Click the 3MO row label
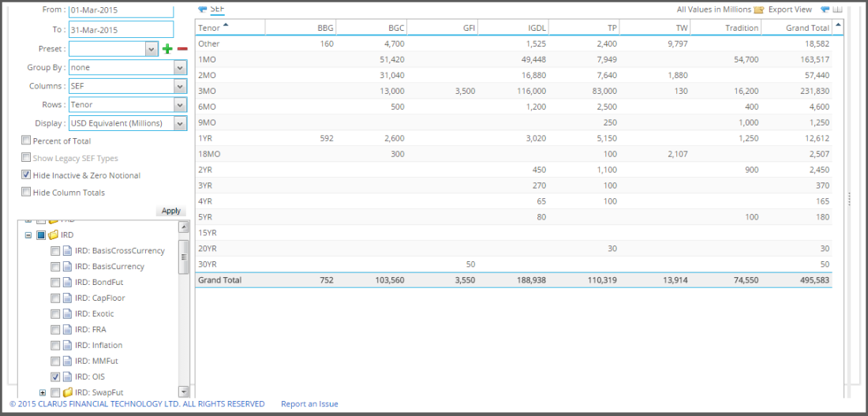The width and height of the screenshot is (868, 416). 207,91
